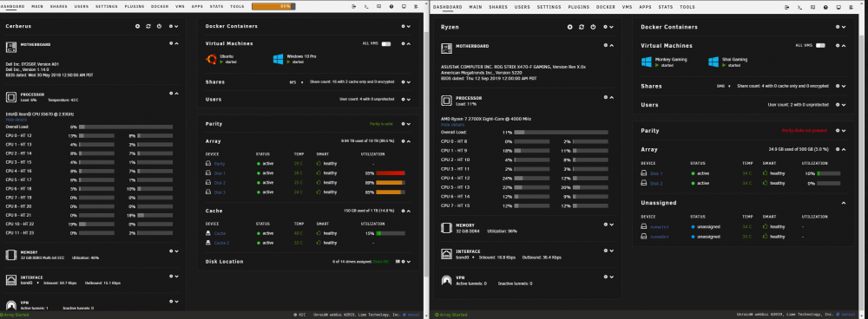Open the Monkey Gaming VM icon
Screen dimensions: 868x319
tap(646, 62)
